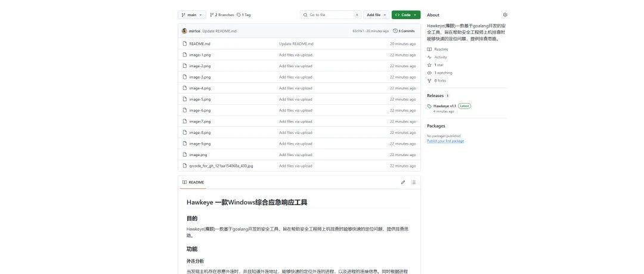This screenshot has width=644, height=274.
Task: Click the file icon next to image-9.png
Action: [185, 143]
